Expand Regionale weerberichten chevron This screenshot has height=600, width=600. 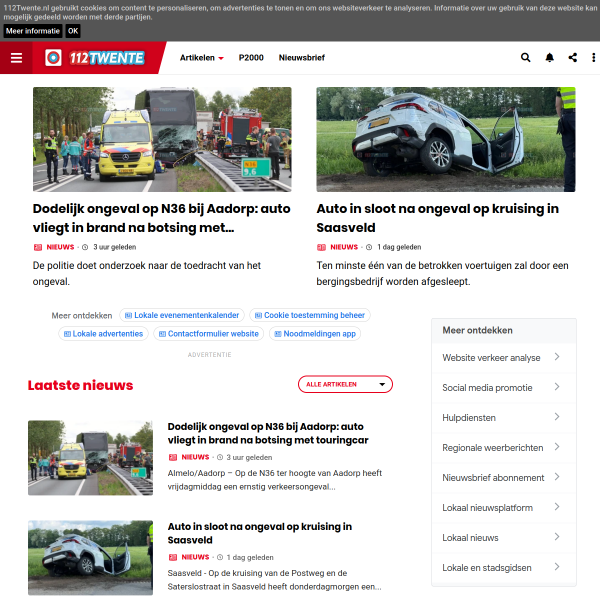(x=557, y=447)
